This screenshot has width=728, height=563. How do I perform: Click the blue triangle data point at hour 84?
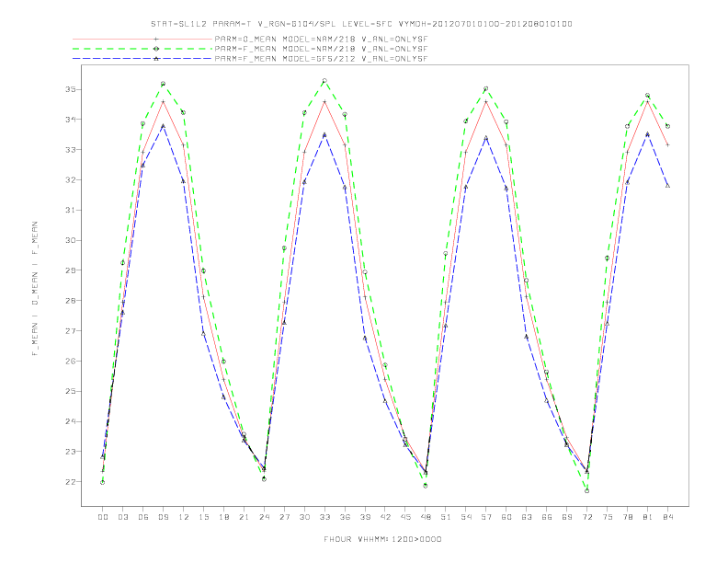[667, 186]
